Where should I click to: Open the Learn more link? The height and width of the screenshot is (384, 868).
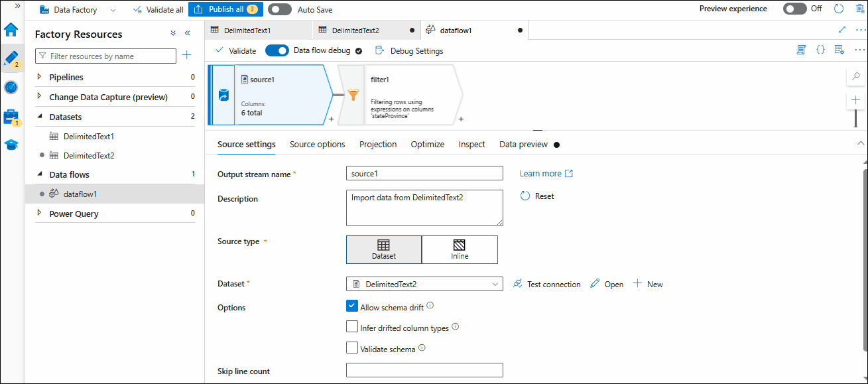point(541,173)
